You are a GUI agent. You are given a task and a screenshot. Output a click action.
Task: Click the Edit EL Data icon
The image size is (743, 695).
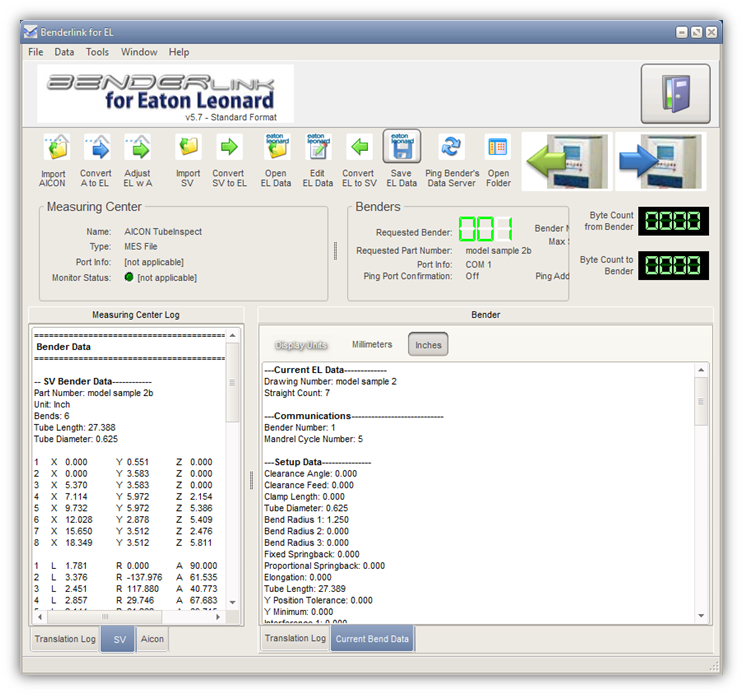pos(317,149)
